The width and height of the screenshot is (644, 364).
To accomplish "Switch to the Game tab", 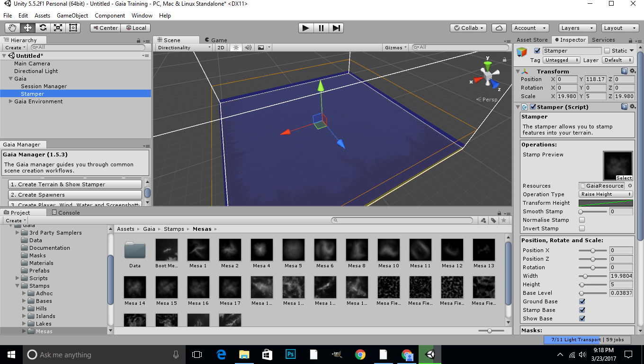I will 215,40.
